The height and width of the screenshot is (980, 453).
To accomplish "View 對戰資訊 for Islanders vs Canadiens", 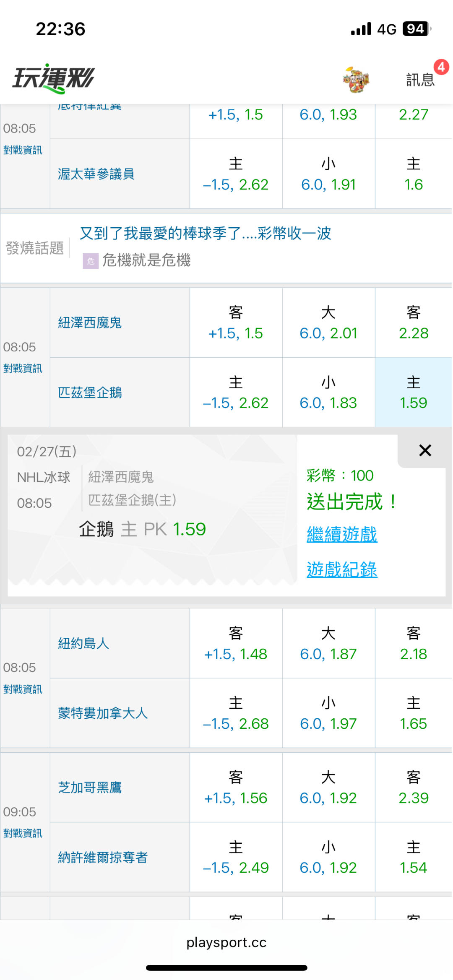I will click(x=23, y=689).
